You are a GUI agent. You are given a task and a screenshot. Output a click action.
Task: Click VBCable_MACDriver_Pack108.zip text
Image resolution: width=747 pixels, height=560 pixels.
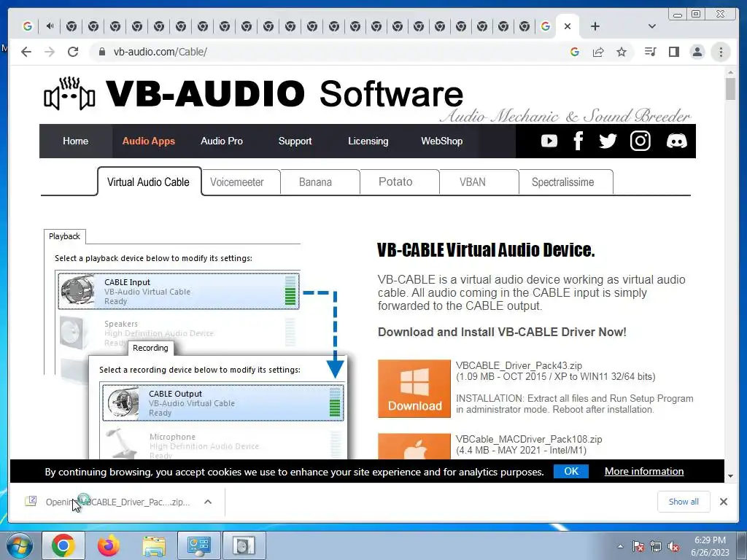[x=529, y=439]
